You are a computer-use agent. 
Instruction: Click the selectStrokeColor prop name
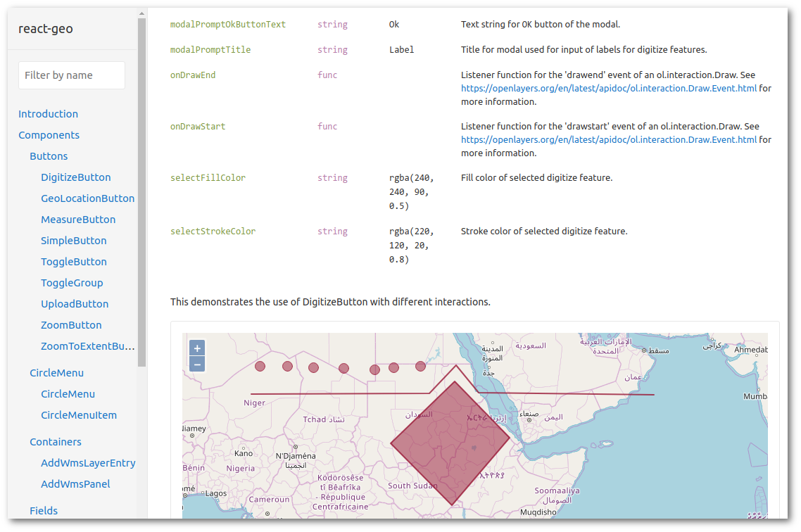(213, 232)
